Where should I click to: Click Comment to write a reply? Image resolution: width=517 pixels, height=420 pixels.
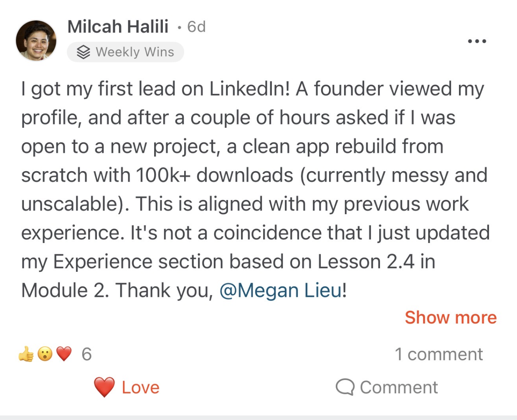tap(399, 387)
